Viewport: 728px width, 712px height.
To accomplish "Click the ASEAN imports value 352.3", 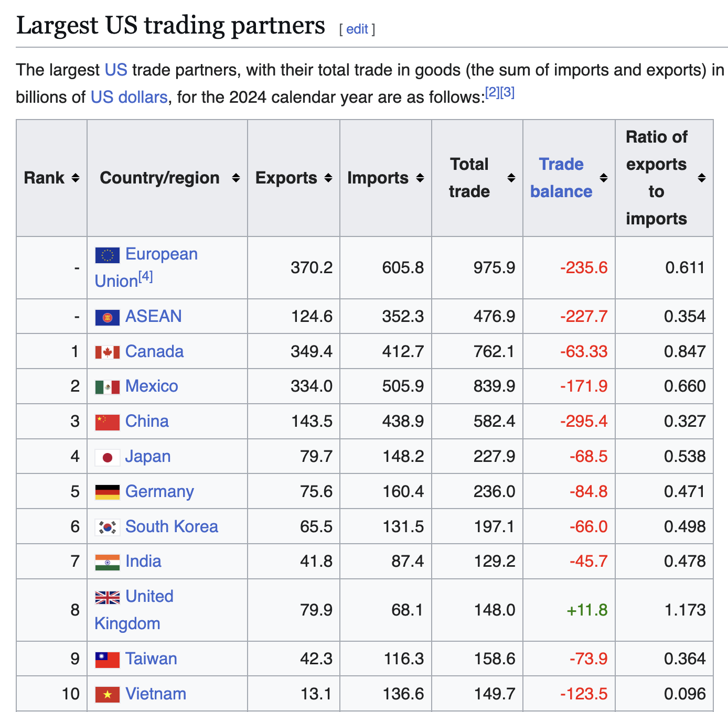I will [403, 316].
